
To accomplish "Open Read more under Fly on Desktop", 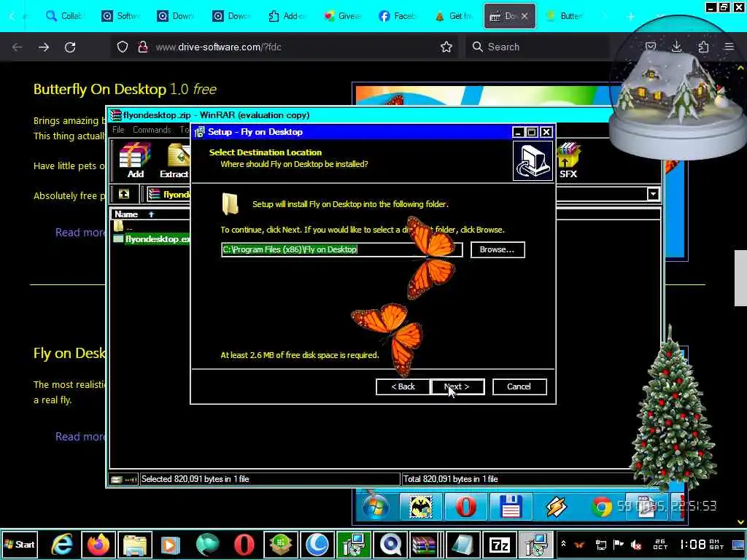I will point(80,437).
